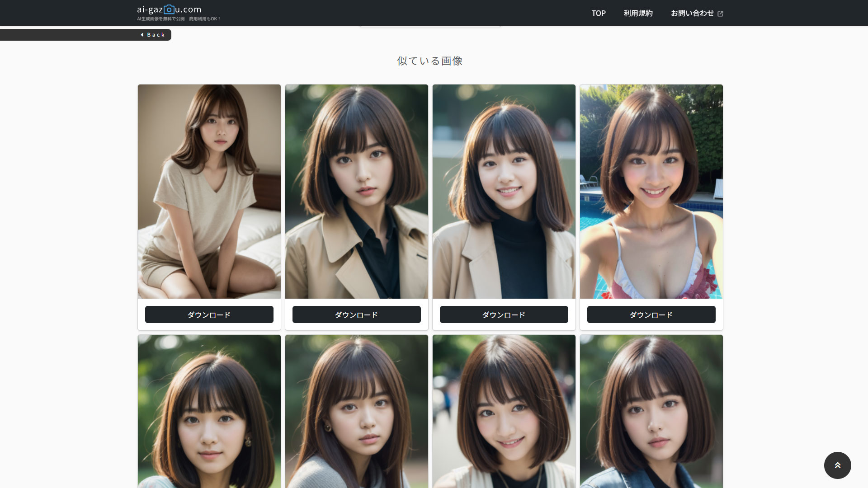868x488 pixels.
Task: Click the left arrow icon on Back
Action: (x=142, y=35)
